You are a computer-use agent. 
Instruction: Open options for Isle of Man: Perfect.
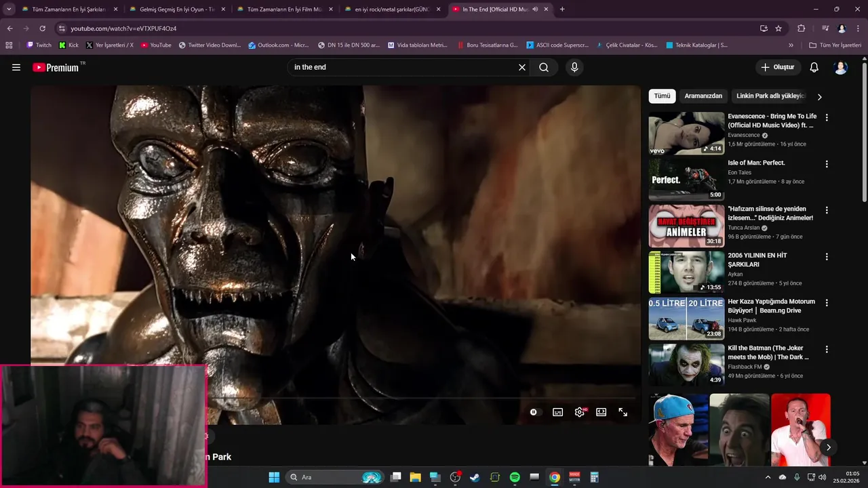click(827, 164)
